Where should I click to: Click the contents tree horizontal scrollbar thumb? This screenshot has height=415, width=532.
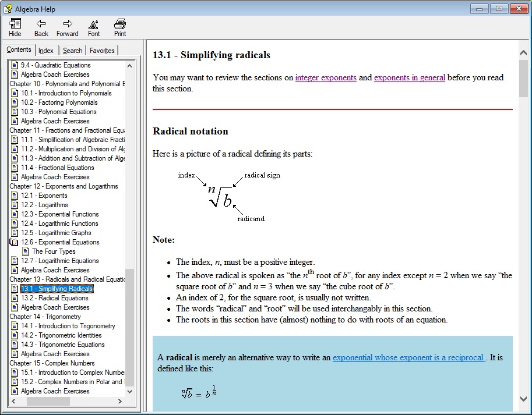(x=48, y=401)
